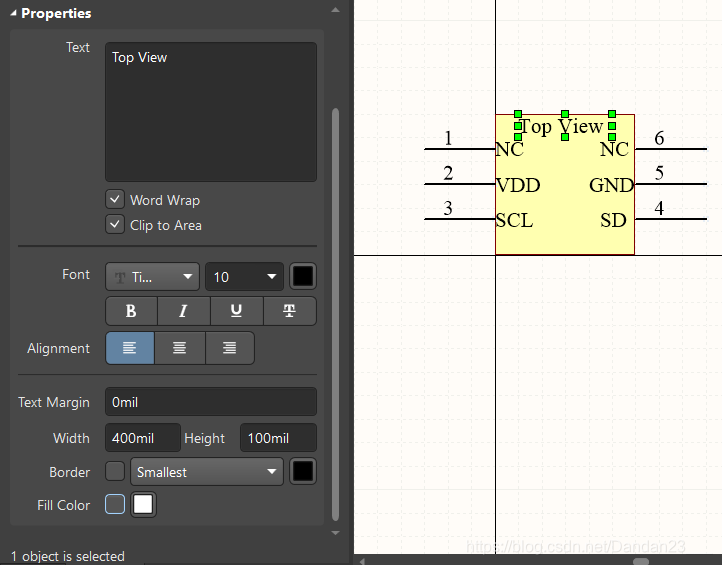Toggle Strikethrough font style
The image size is (722, 565).
click(290, 311)
